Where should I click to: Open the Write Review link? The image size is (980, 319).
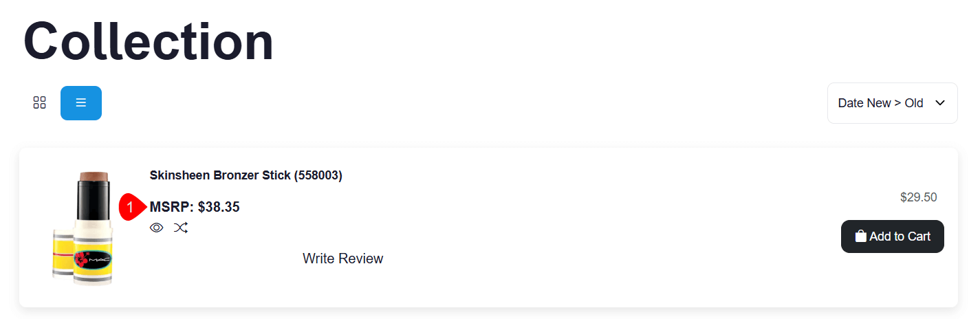coord(342,258)
